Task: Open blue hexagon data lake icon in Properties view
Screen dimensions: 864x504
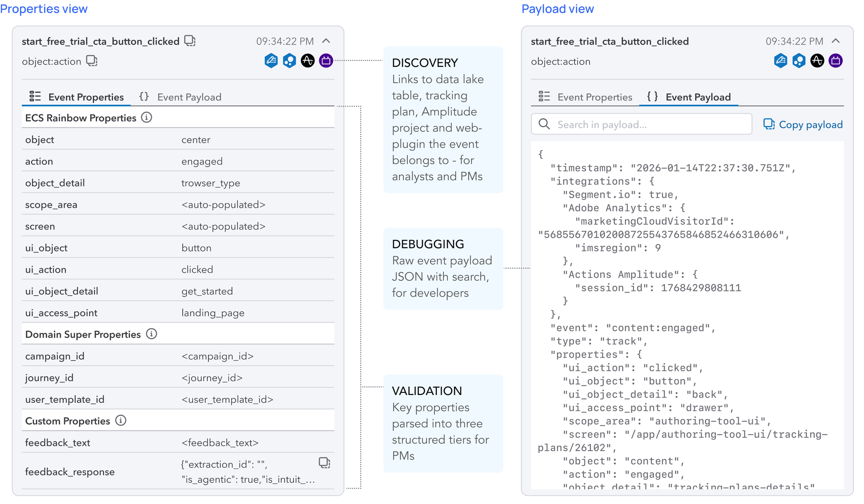Action: pos(289,61)
